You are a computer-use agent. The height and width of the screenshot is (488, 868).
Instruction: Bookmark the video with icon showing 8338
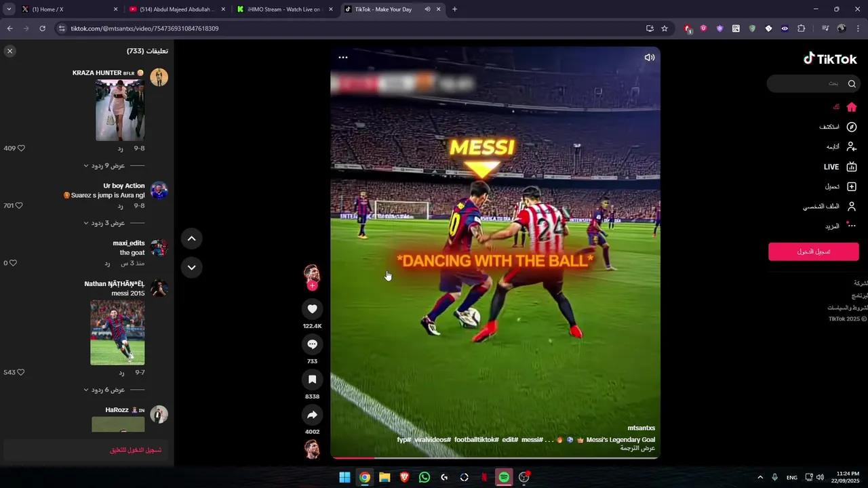pos(312,380)
